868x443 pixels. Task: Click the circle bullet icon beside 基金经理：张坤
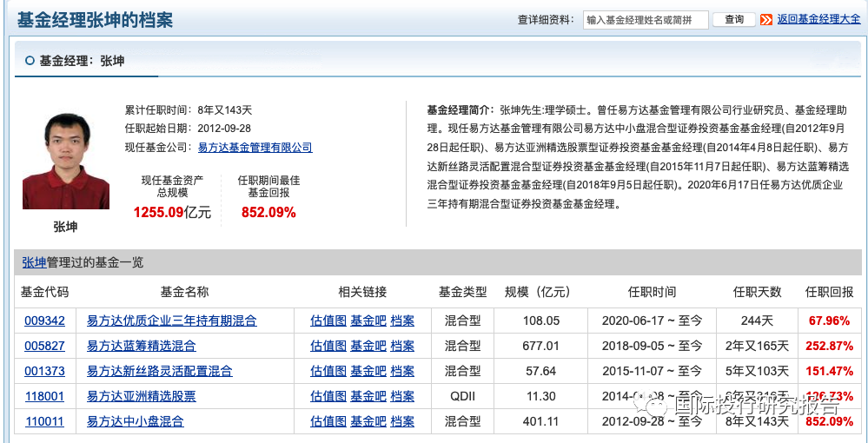click(30, 60)
